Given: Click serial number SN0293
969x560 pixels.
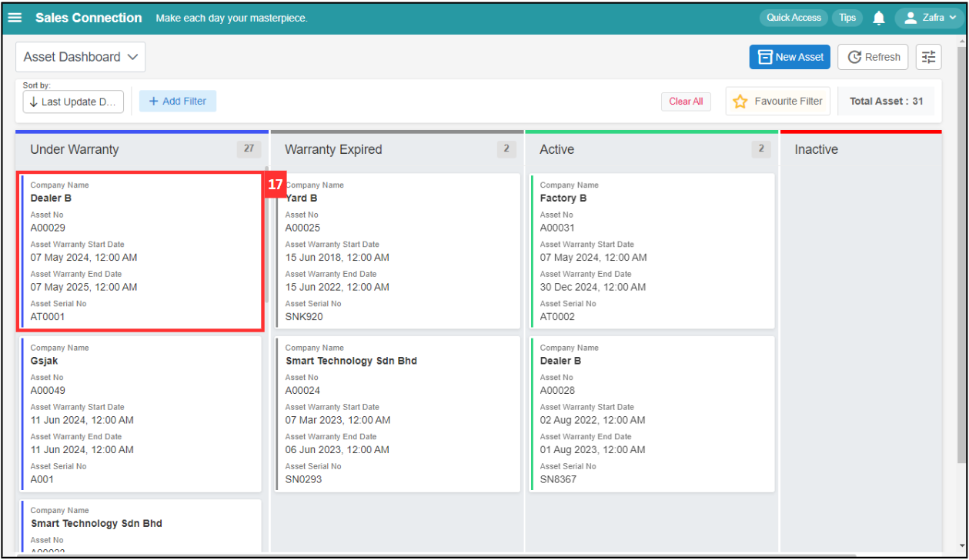Looking at the screenshot, I should (x=303, y=479).
